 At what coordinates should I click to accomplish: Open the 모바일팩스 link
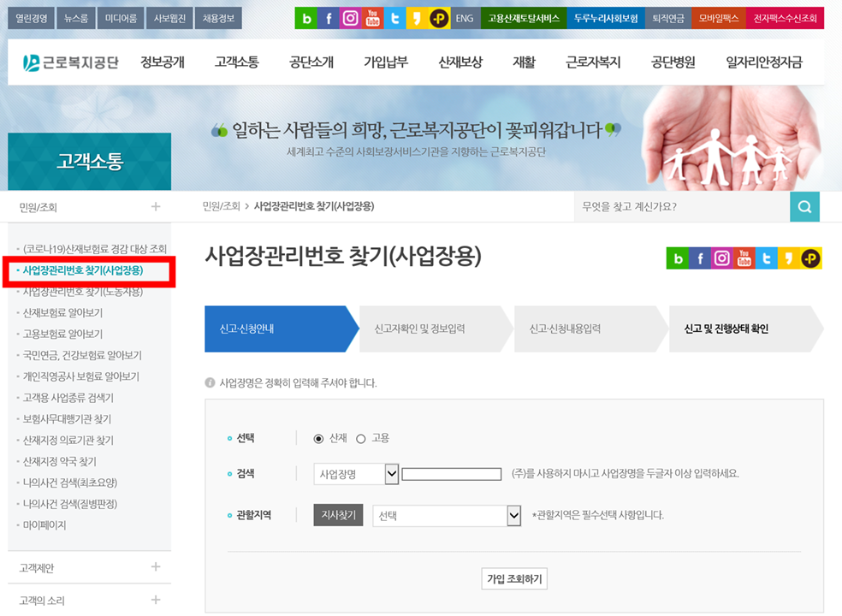click(719, 18)
